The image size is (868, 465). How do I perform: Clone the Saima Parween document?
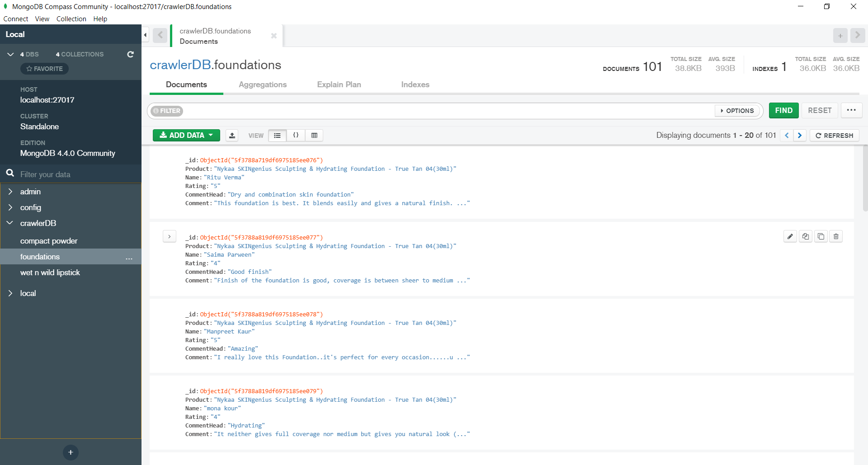pyautogui.click(x=821, y=236)
